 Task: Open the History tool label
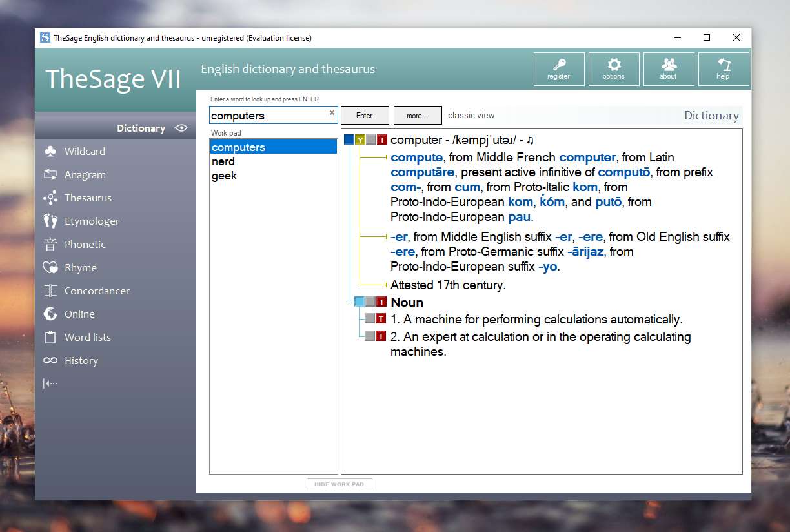[81, 360]
